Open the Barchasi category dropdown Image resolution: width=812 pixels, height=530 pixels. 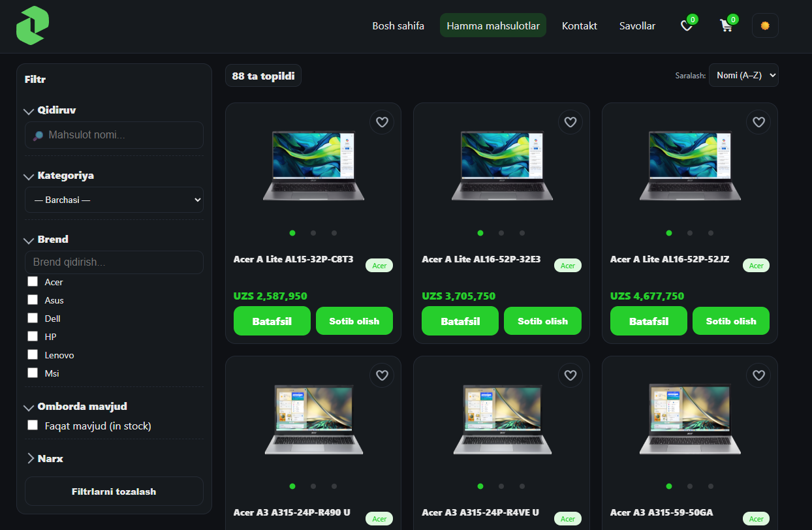(x=114, y=200)
